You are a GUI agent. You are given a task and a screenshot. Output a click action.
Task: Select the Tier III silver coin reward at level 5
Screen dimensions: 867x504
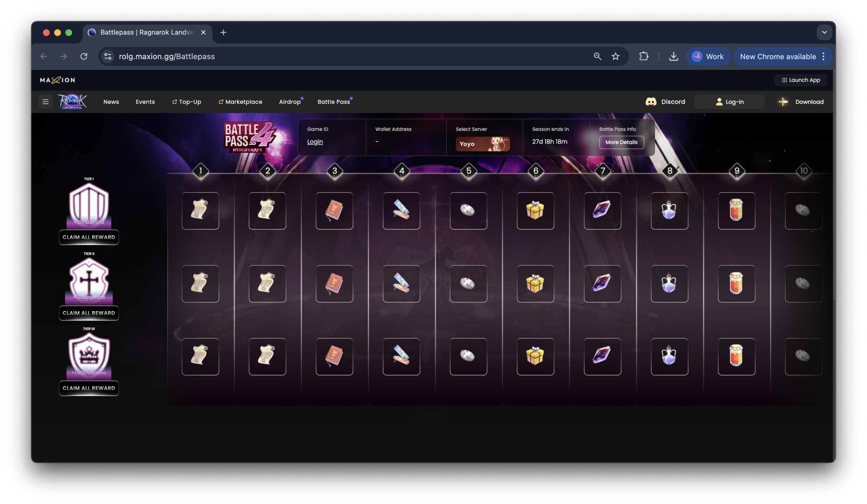click(x=469, y=356)
